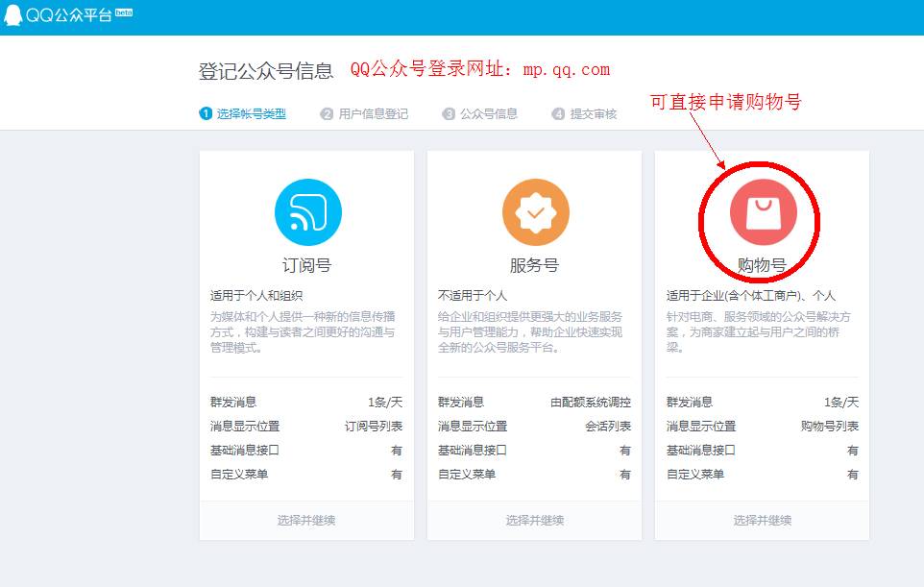Click the speech-bubble symbol inside 订阅号 icon
The height and width of the screenshot is (587, 924).
[307, 213]
